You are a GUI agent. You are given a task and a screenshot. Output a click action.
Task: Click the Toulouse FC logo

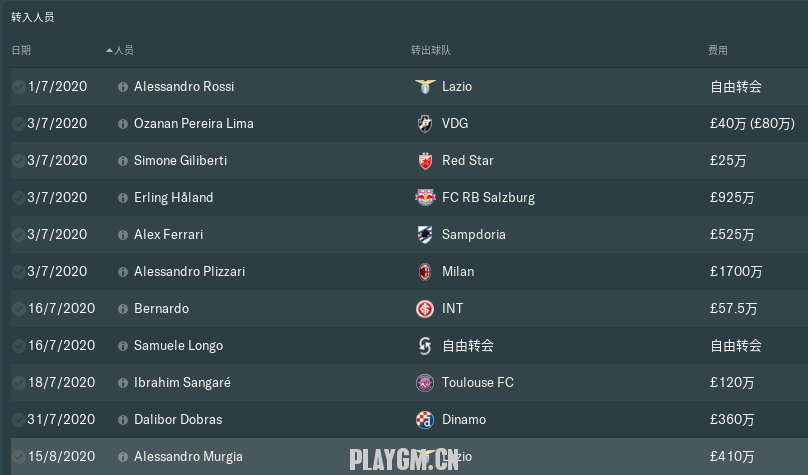click(x=425, y=383)
